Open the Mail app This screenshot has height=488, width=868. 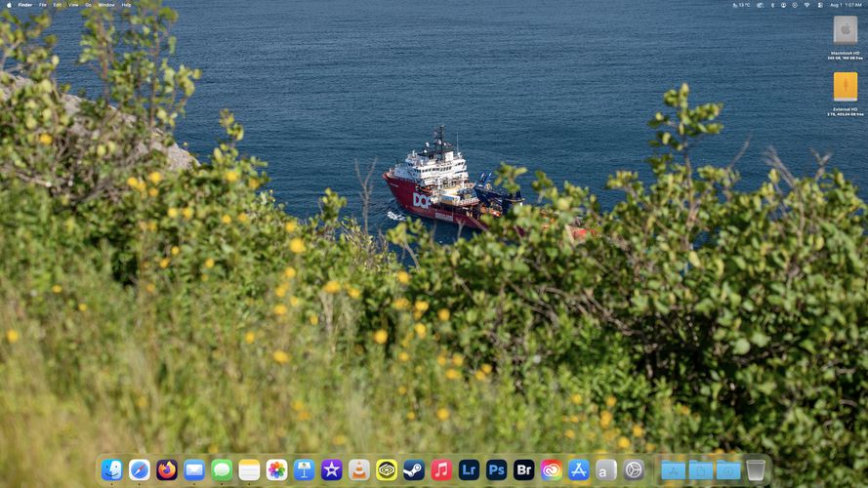194,470
